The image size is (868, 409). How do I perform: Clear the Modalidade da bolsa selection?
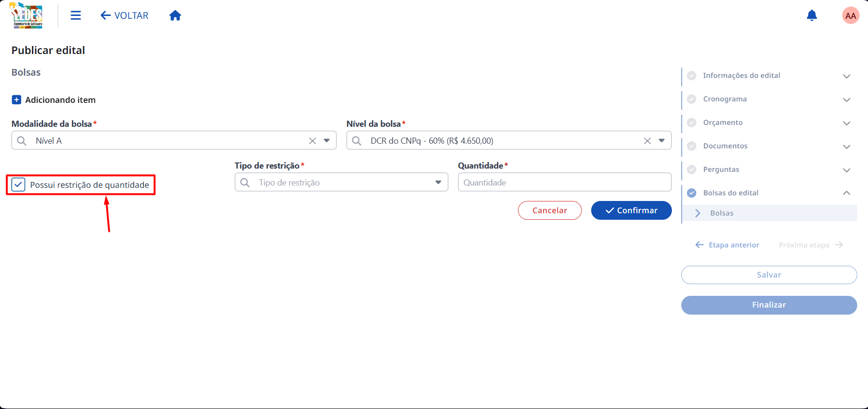click(x=312, y=141)
